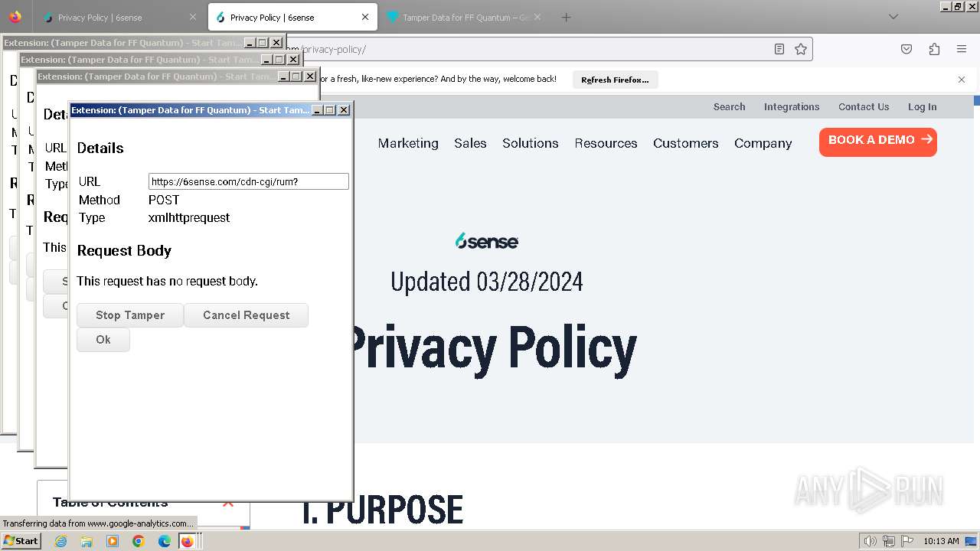Image resolution: width=980 pixels, height=551 pixels.
Task: Open the Customers navigation menu
Action: click(x=685, y=143)
